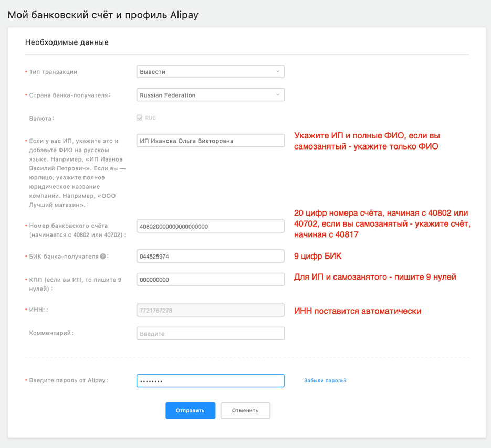Screen dimensions: 491x448
Task: Click the Необходимые данные section heading
Action: click(67, 42)
